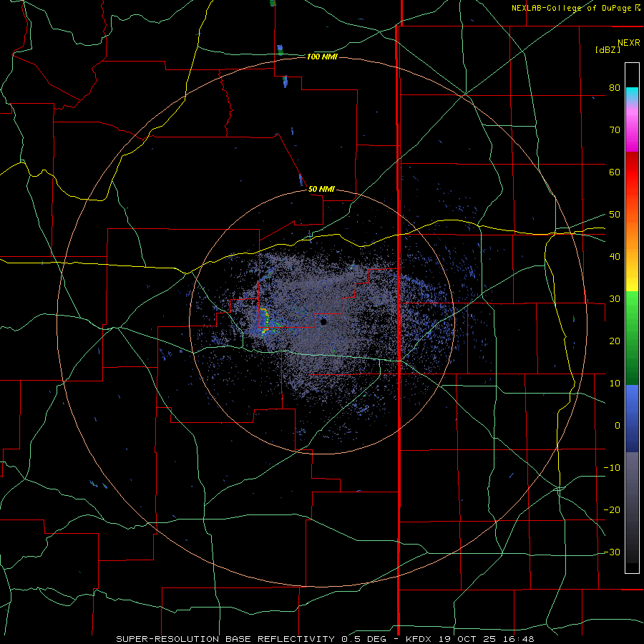Click the 40 value on the dBZ scale
The image size is (644, 644).
[x=615, y=257]
